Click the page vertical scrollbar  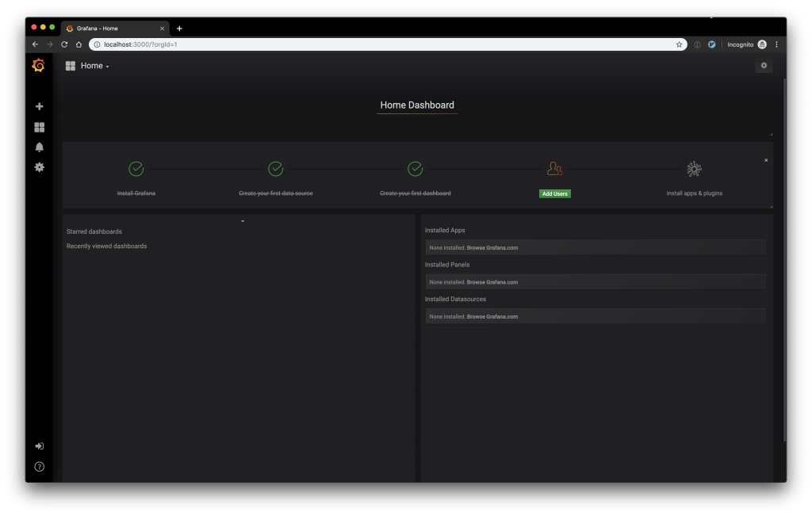tap(784, 258)
